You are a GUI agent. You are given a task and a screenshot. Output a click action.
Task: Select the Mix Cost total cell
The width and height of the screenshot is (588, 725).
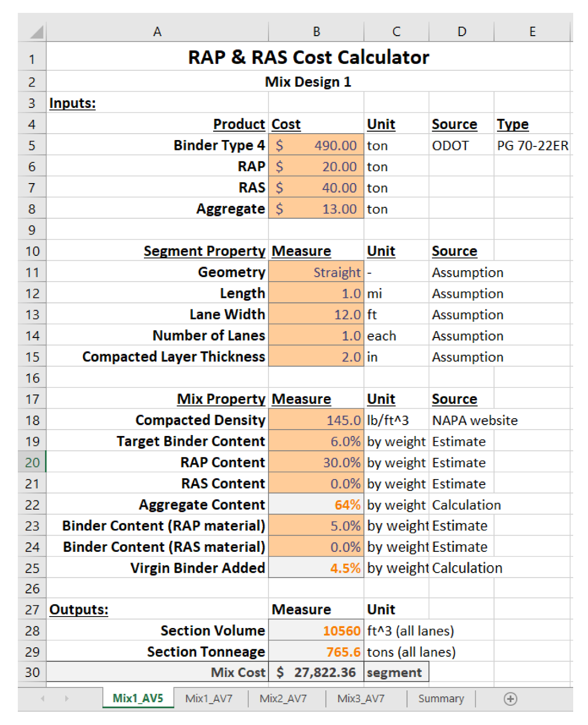point(316,672)
